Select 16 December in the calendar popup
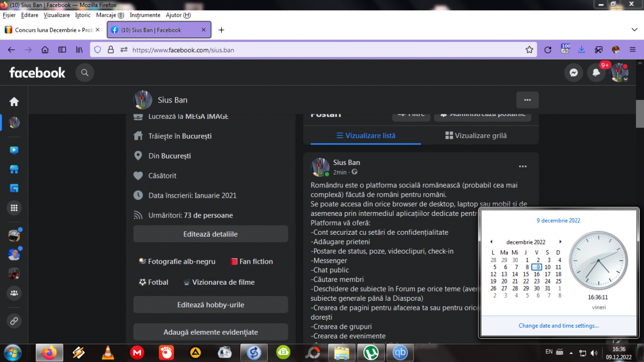The image size is (644, 362). [x=537, y=274]
